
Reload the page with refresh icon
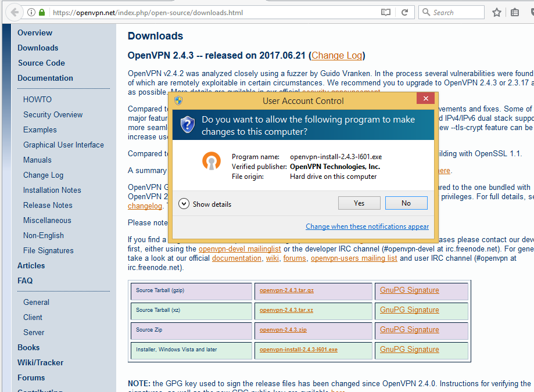pos(404,13)
